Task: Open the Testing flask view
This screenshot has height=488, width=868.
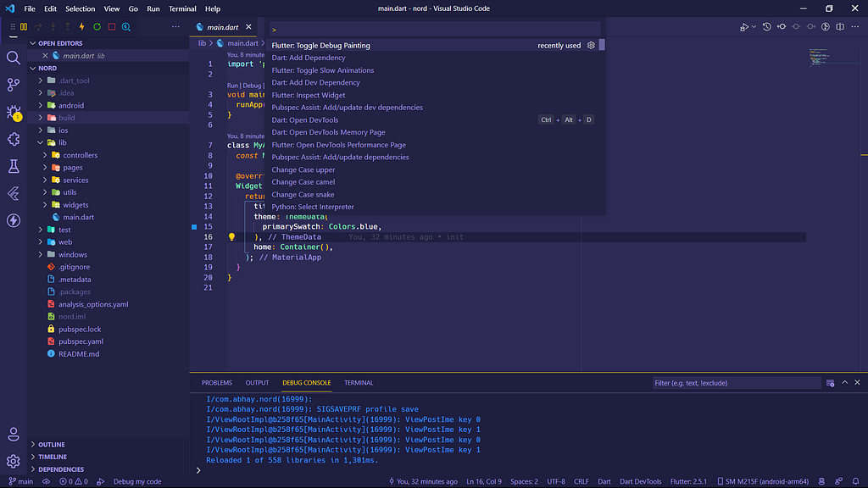Action: (14, 166)
